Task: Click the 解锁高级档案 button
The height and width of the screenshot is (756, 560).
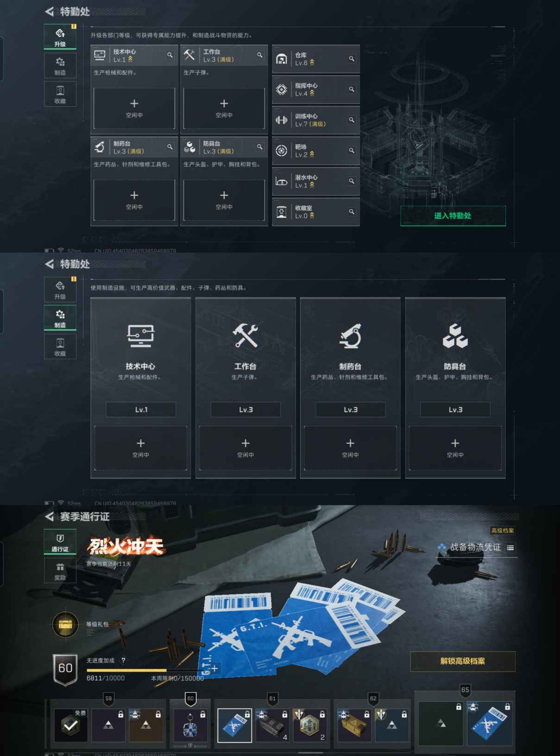Action: (x=463, y=661)
